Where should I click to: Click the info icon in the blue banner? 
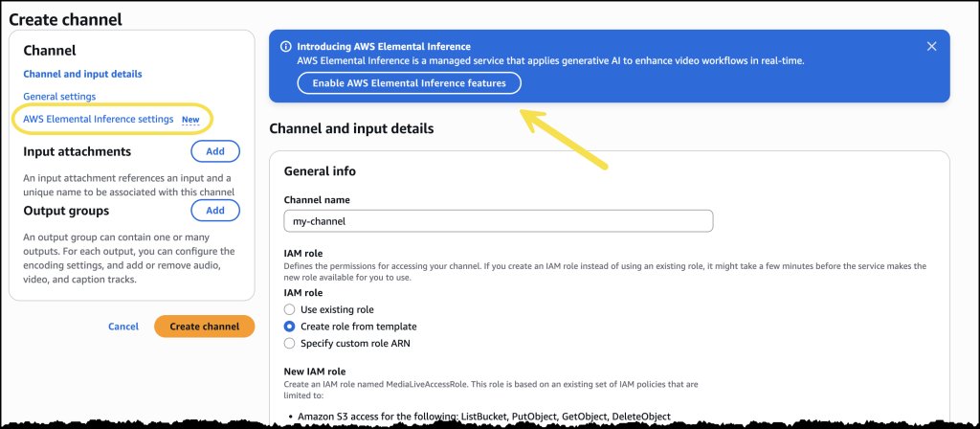coord(285,46)
